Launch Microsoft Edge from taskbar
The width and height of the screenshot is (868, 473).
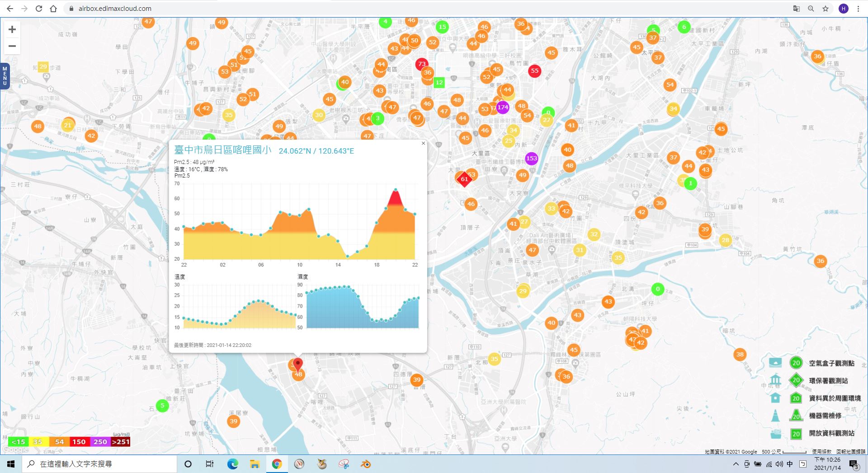tap(232, 464)
